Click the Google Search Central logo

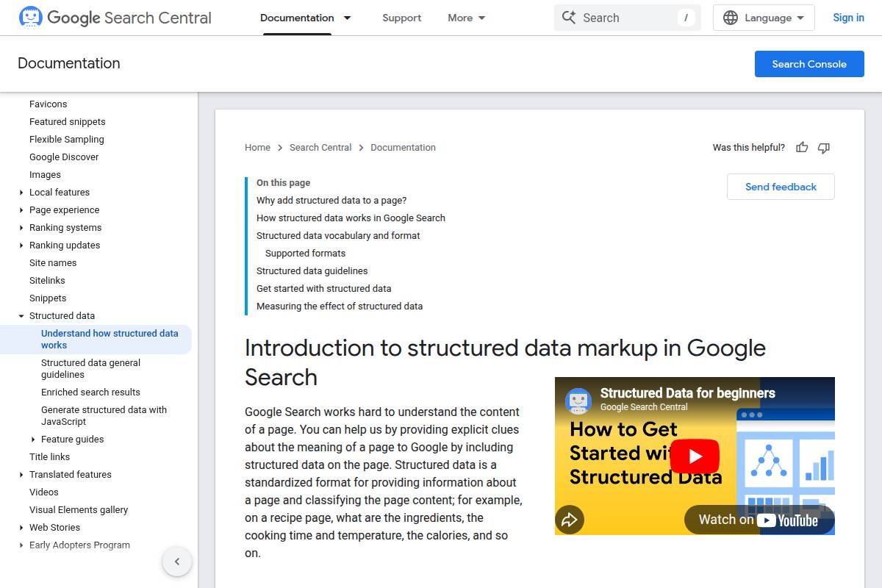point(114,17)
